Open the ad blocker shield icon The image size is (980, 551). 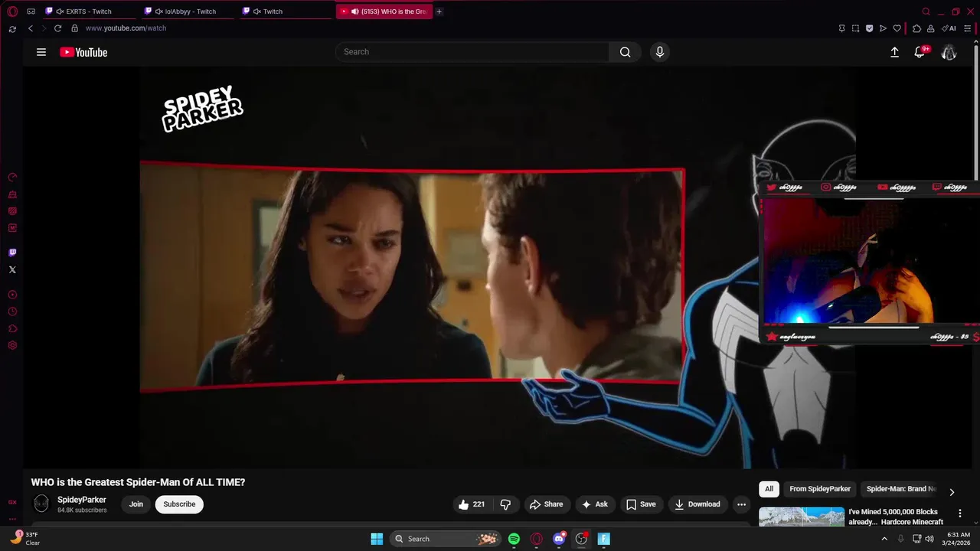pos(869,28)
